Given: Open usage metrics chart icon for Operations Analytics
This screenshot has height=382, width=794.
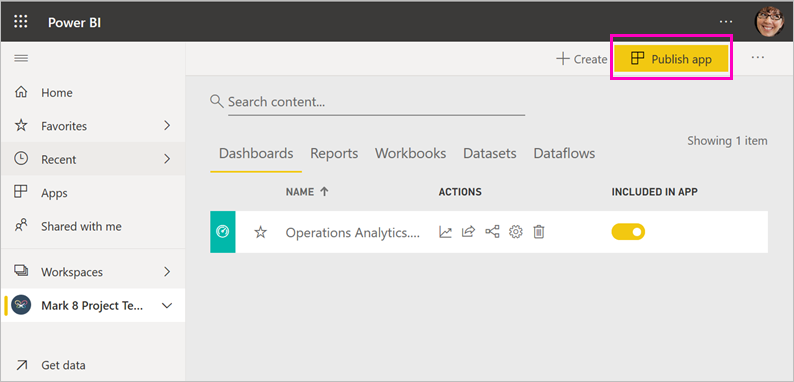Looking at the screenshot, I should pos(445,232).
